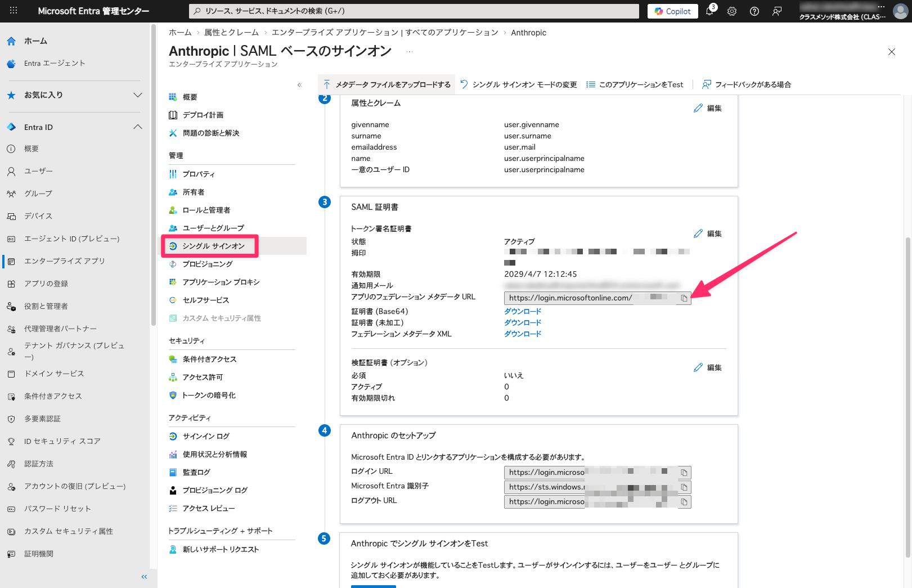Edit the attributes and claims section
Viewport: 912px width, 588px height.
point(708,108)
